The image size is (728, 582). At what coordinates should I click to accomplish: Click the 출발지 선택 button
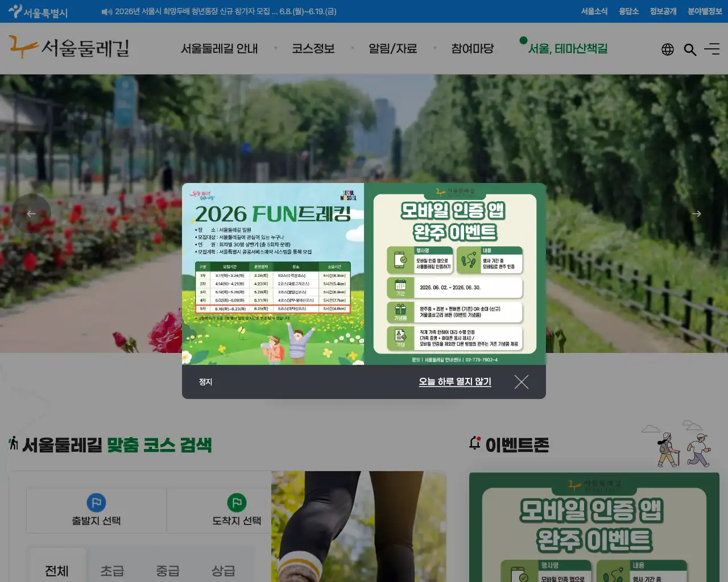pyautogui.click(x=96, y=510)
